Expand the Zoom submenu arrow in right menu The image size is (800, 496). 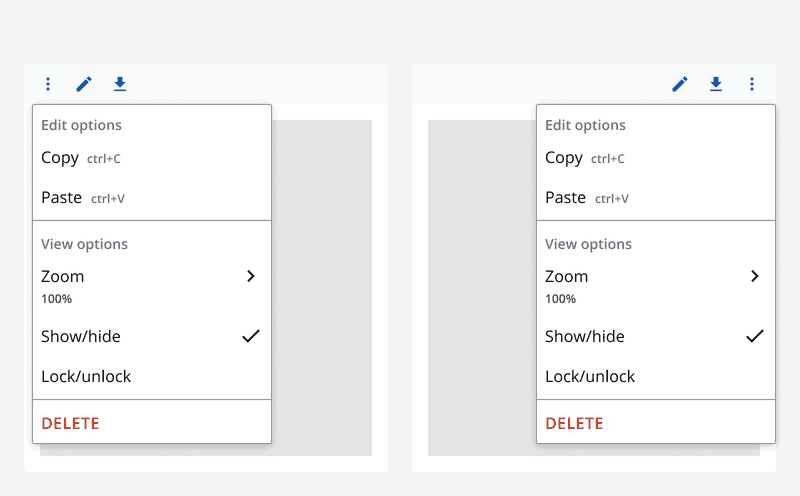(754, 276)
